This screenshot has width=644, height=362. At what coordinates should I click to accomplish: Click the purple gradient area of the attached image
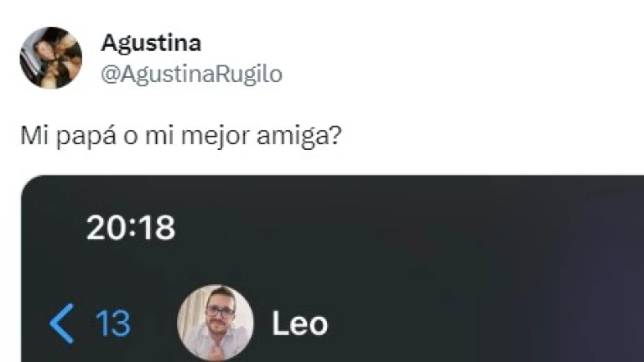point(595,268)
